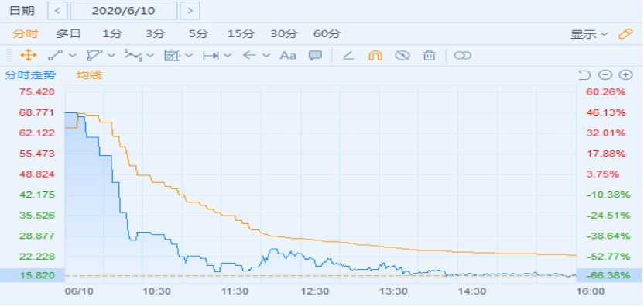The width and height of the screenshot is (644, 307).
Task: Expand the range ruler tool arrow
Action: click(228, 56)
